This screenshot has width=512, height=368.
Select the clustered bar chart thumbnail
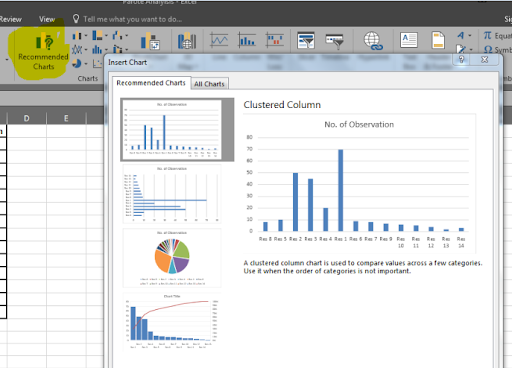[x=172, y=194]
